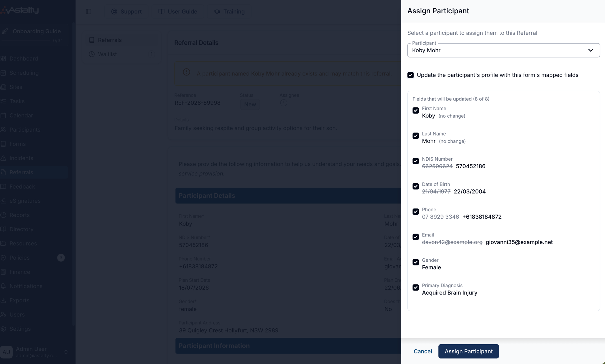Click the Referrals book icon in the submenu

pos(92,40)
